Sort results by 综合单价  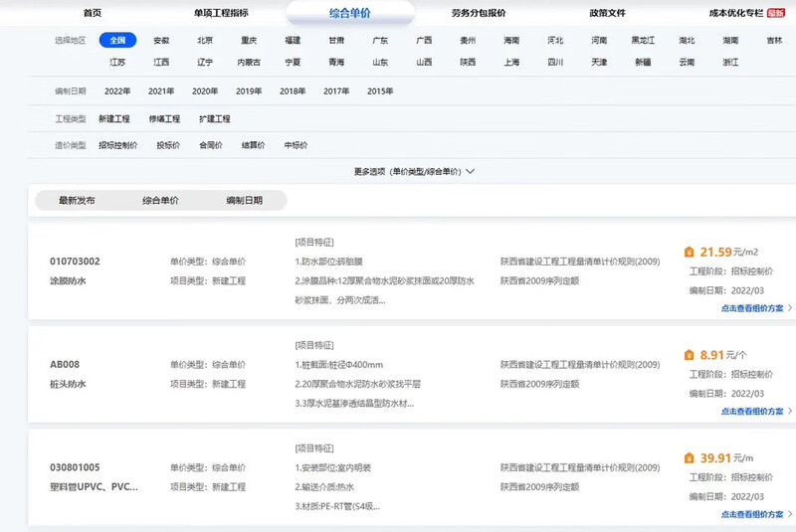click(160, 201)
